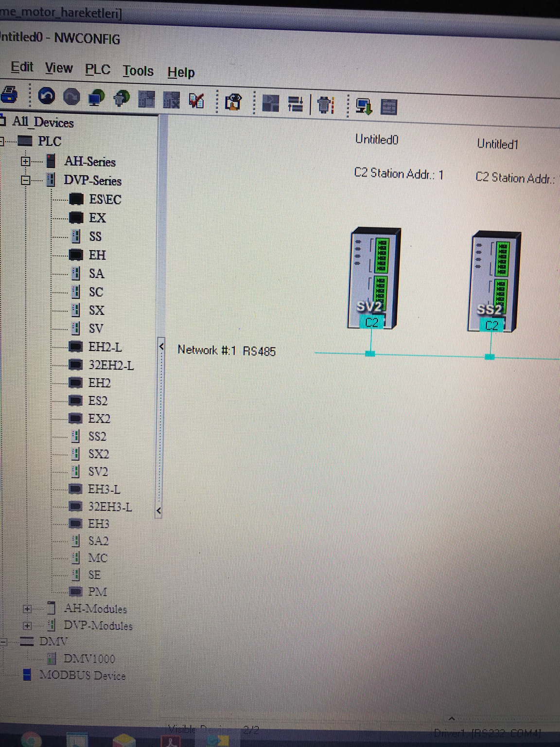Click the red checkmark toolbar icon
This screenshot has height=747, width=560.
[x=196, y=101]
